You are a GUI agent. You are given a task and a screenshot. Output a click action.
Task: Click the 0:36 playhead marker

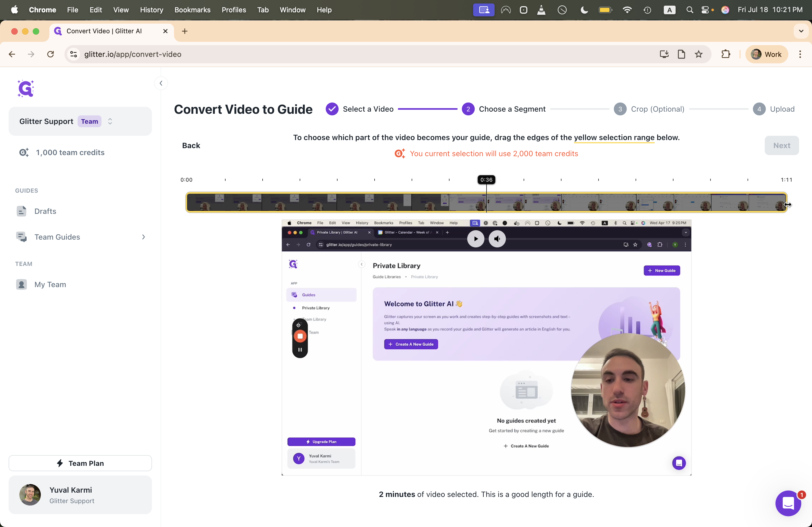pyautogui.click(x=486, y=180)
